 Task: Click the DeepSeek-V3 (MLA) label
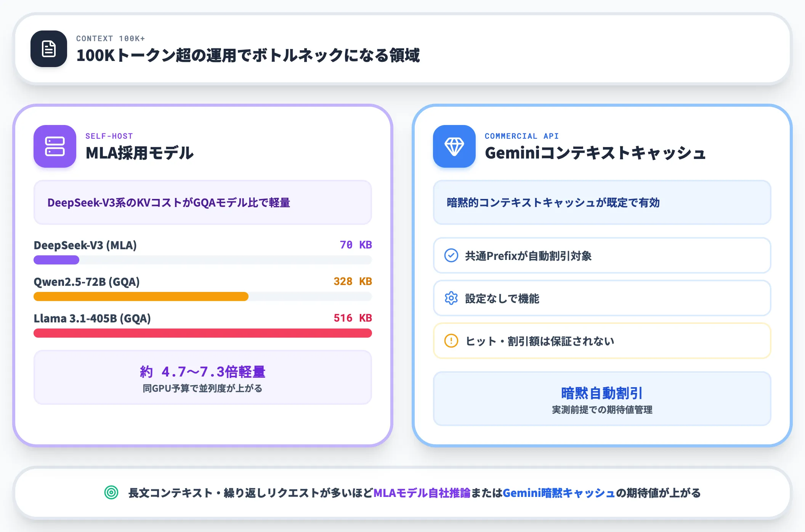click(x=85, y=245)
